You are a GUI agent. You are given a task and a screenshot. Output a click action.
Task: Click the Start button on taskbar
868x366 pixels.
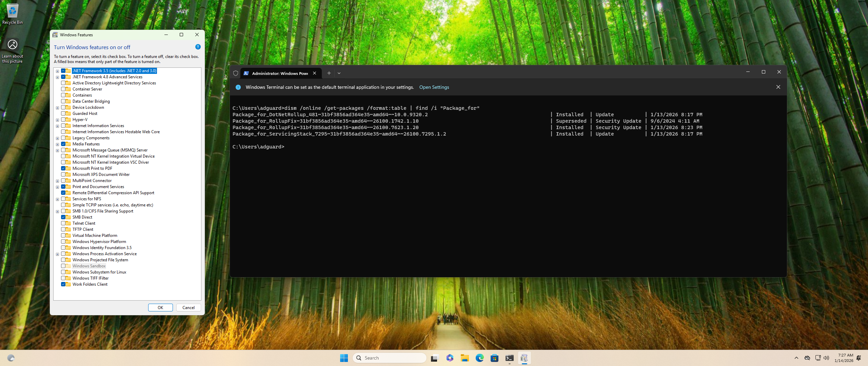[344, 358]
